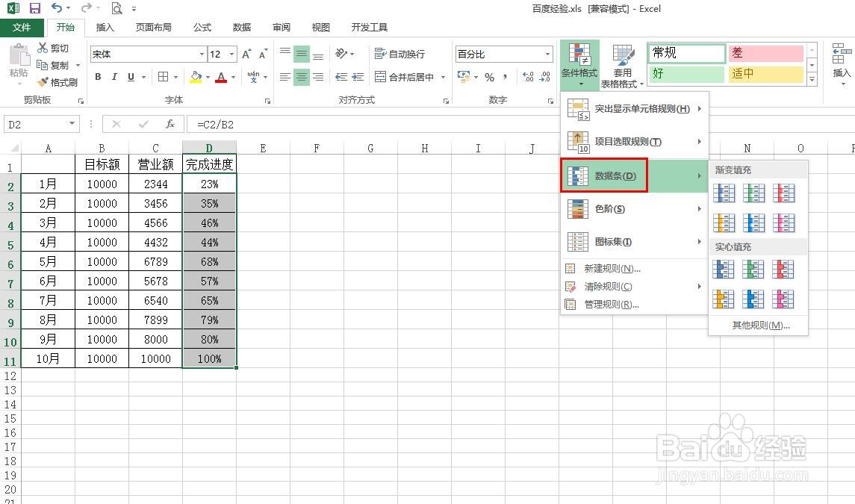Image resolution: width=855 pixels, height=504 pixels.
Task: Open 突出显示单元格规则 submenu
Action: tap(634, 108)
